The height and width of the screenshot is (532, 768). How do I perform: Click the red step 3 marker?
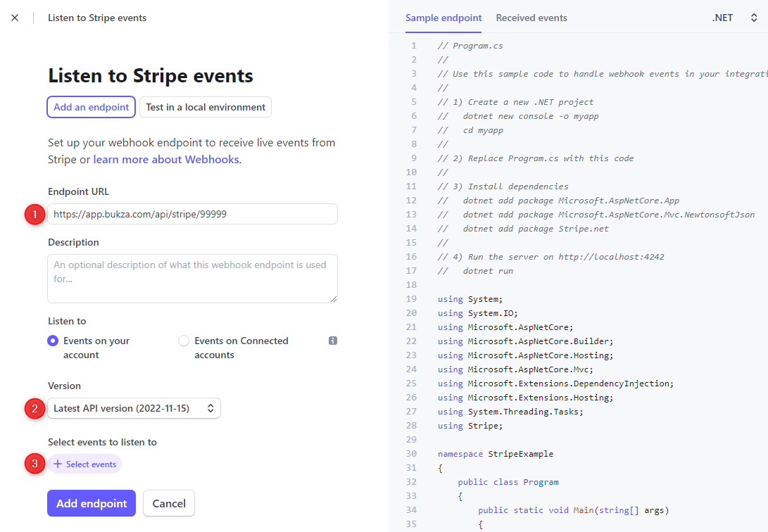click(x=34, y=464)
